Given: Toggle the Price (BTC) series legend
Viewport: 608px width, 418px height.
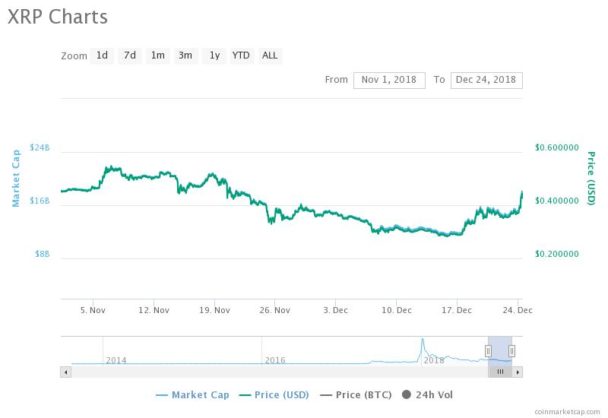Looking at the screenshot, I should [x=356, y=395].
